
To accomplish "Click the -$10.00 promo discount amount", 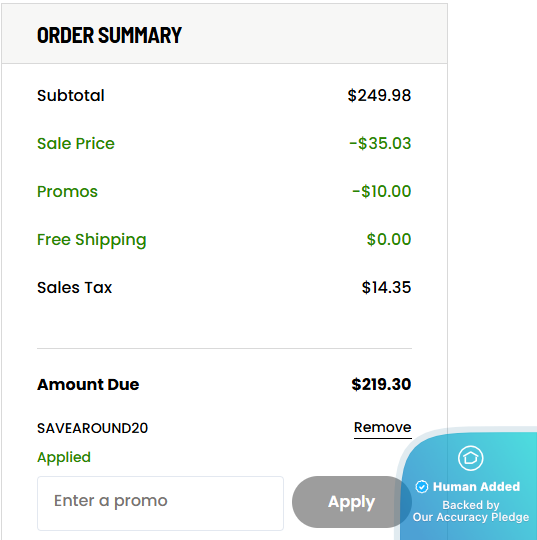I will (382, 191).
